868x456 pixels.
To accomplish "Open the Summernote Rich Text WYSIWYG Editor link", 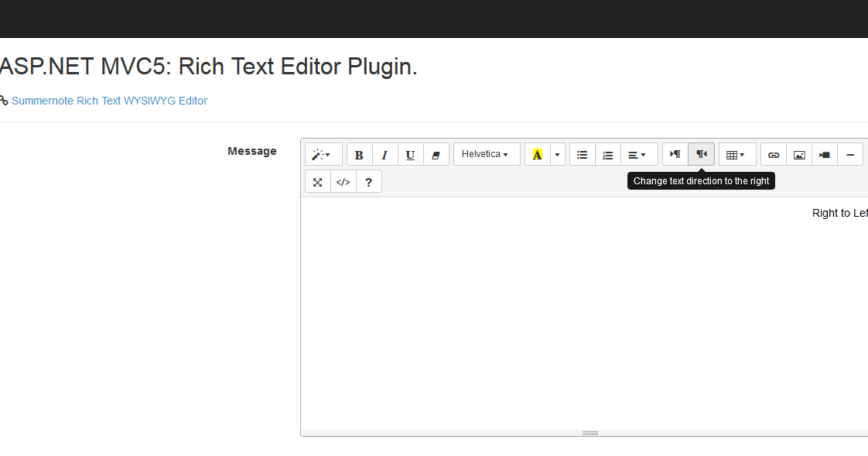I will (x=110, y=101).
